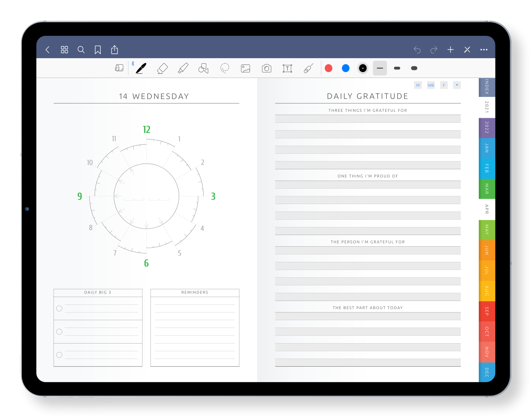
Task: Bookmark the current page
Action: coord(98,50)
